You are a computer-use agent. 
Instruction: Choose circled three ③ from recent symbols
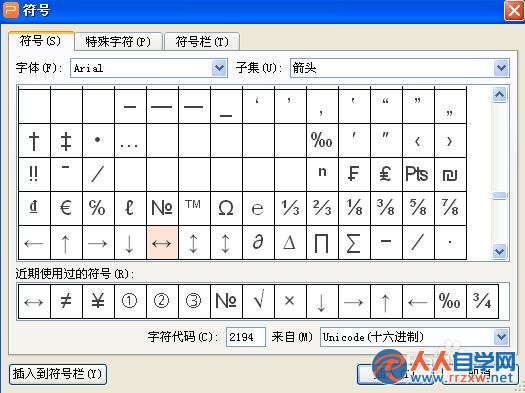tap(194, 301)
